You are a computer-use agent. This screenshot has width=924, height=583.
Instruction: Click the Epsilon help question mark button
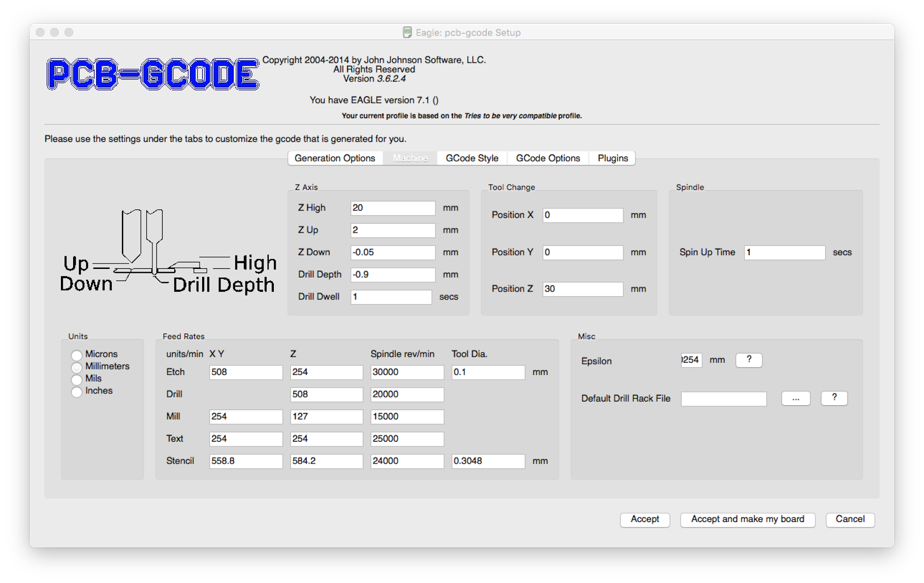click(748, 360)
